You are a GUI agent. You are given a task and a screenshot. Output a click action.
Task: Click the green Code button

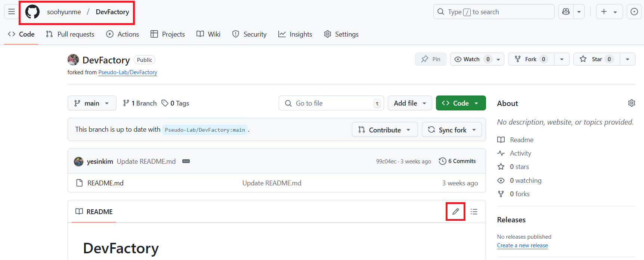pos(461,103)
